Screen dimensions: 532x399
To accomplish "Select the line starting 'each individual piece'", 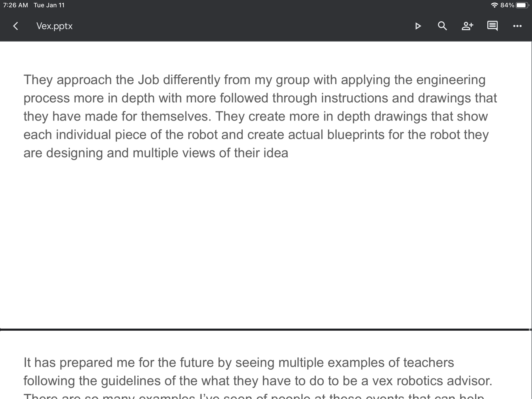I will [256, 135].
